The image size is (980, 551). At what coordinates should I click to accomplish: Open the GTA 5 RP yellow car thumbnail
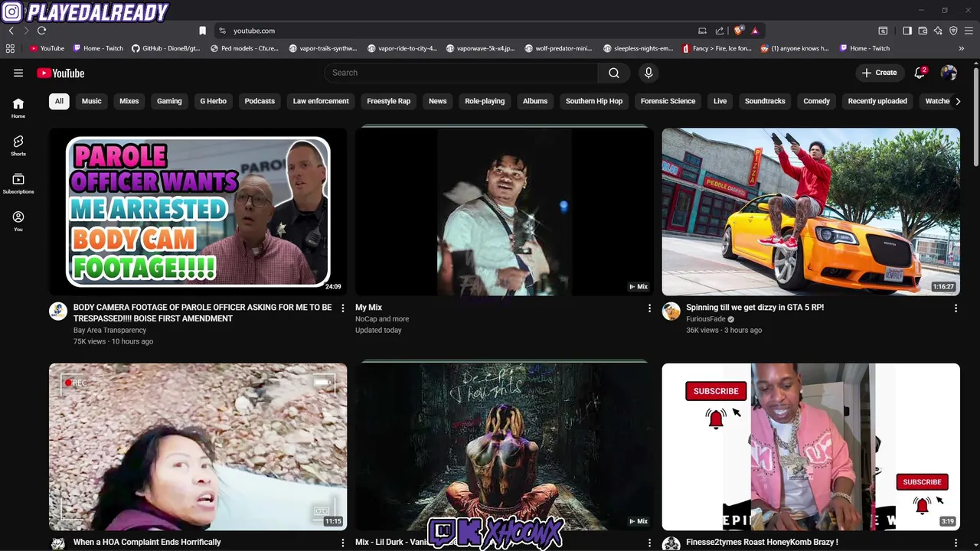point(811,211)
